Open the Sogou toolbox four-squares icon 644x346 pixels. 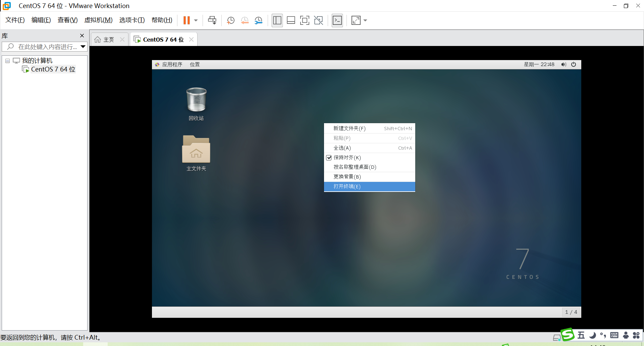636,335
